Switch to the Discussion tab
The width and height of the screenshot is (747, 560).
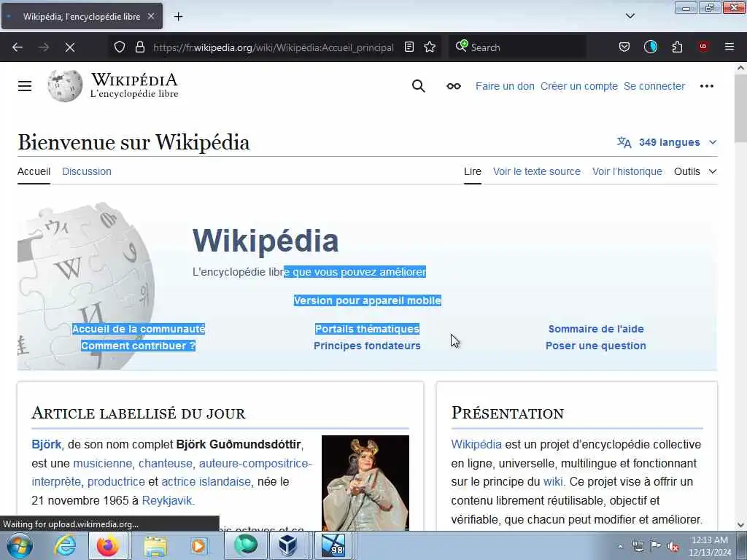(87, 171)
